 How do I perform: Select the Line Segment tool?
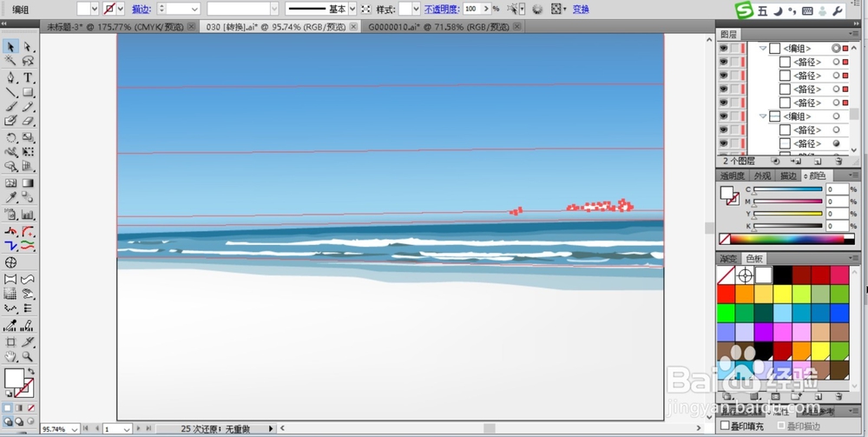pos(10,92)
